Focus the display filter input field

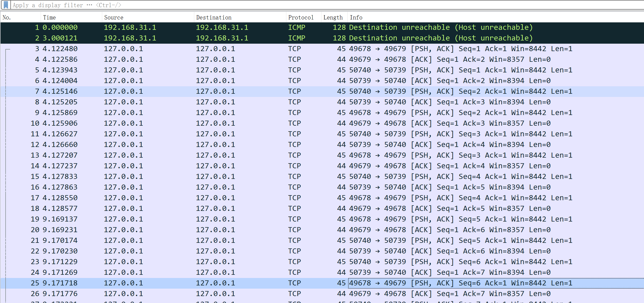[x=327, y=5]
